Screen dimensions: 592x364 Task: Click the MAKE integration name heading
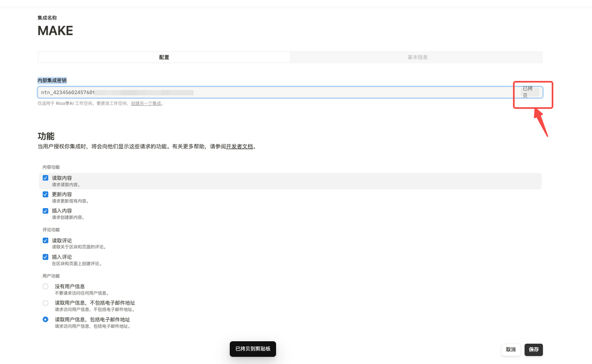(55, 31)
